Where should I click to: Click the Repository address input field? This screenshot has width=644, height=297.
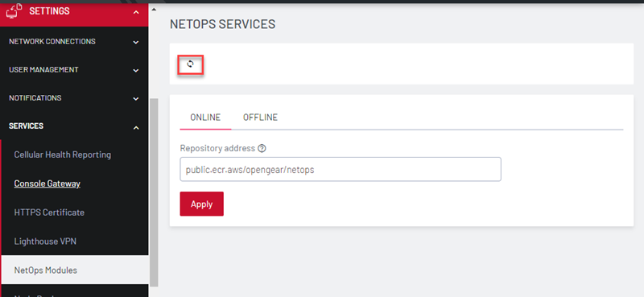pos(341,169)
